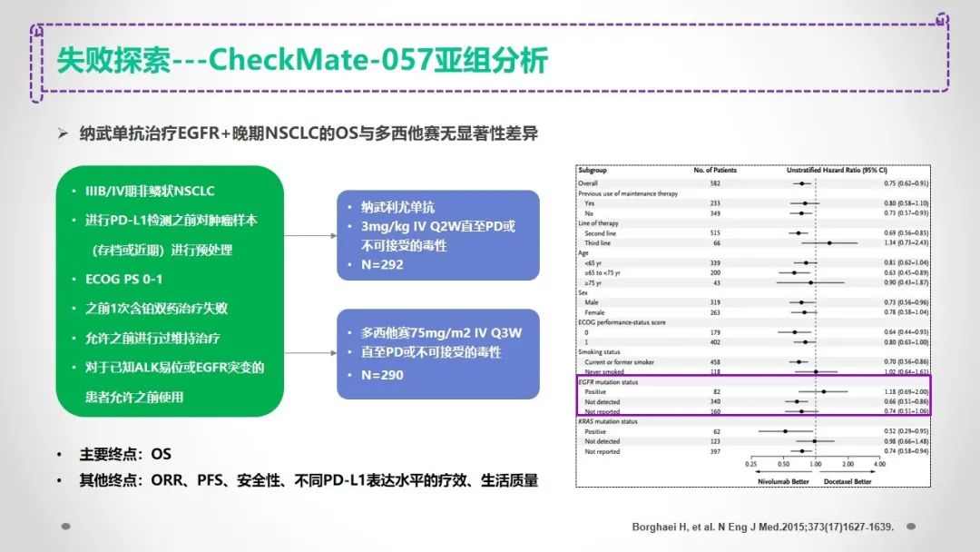
Task: Click the "Overall" row label
Action: coord(587,183)
